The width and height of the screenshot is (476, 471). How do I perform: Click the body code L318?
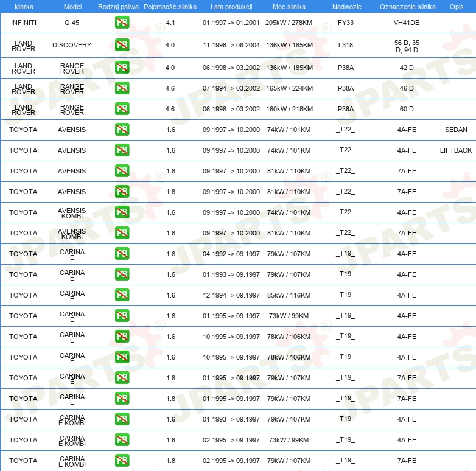(346, 45)
